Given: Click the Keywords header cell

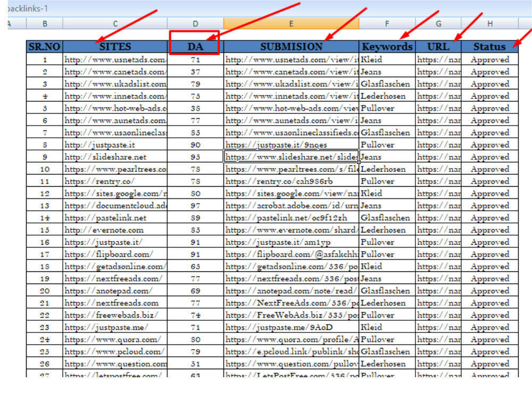Looking at the screenshot, I should 387,46.
